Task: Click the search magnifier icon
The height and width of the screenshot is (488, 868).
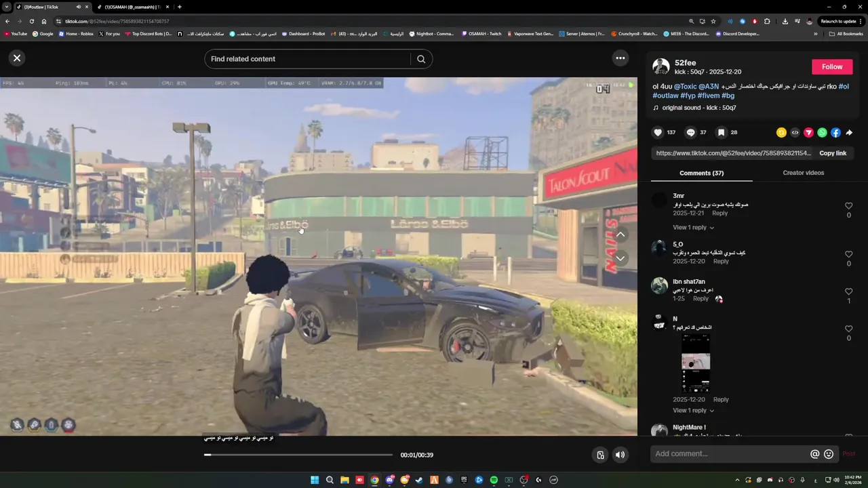Action: [x=421, y=59]
